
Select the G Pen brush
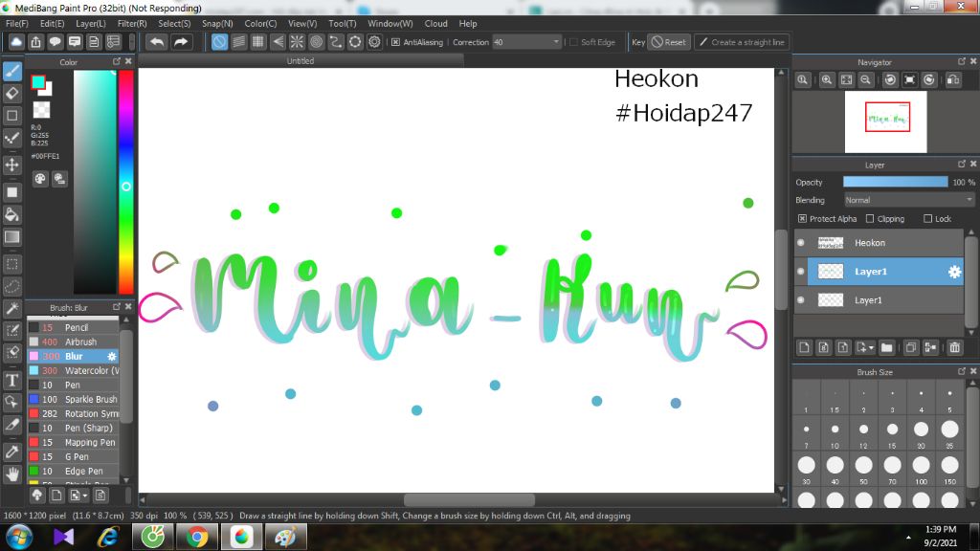(73, 456)
